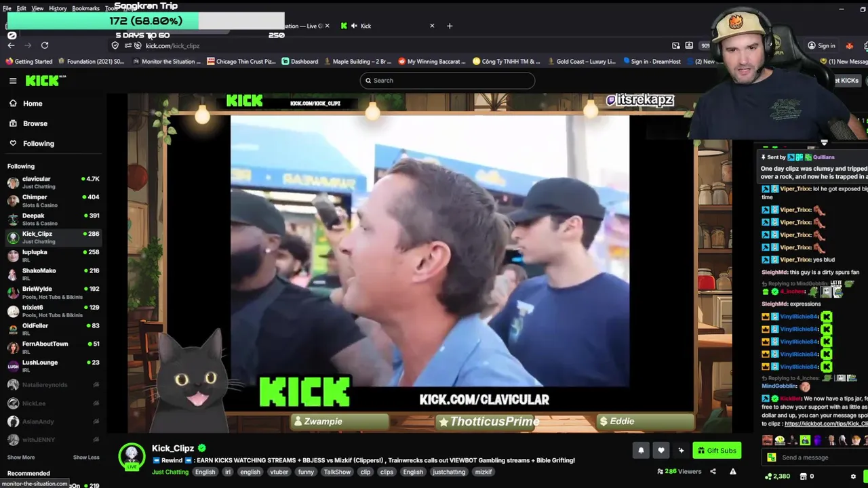Open Chimper channel in Following list
868x488 pixels.
coord(53,200)
